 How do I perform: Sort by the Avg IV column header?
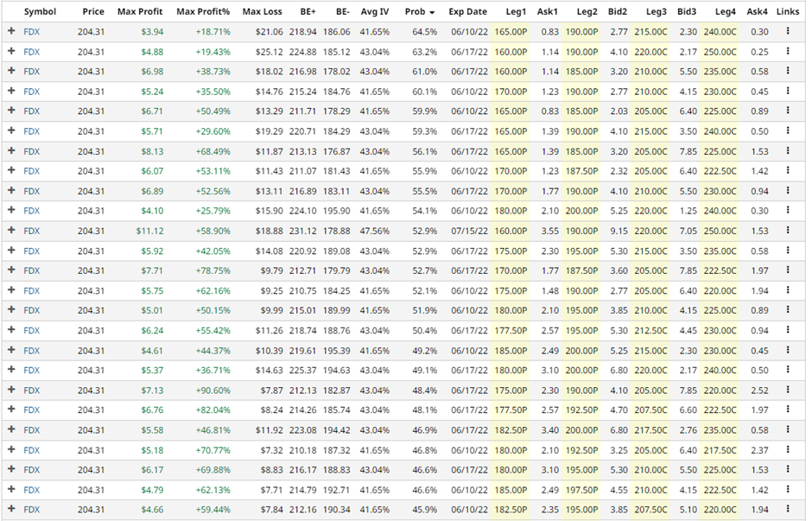[x=374, y=11]
